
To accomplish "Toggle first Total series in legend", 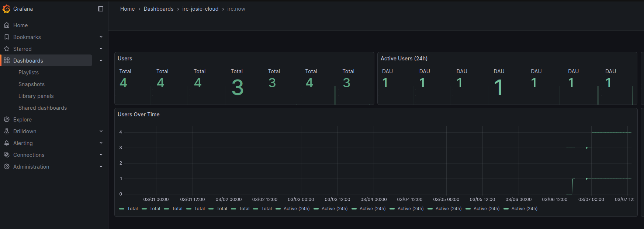I will click(132, 209).
